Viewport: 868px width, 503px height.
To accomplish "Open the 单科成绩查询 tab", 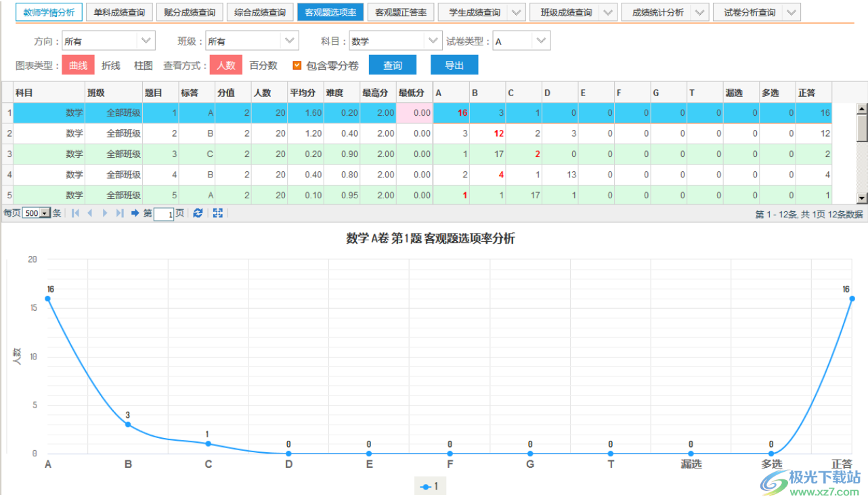I will (x=119, y=12).
